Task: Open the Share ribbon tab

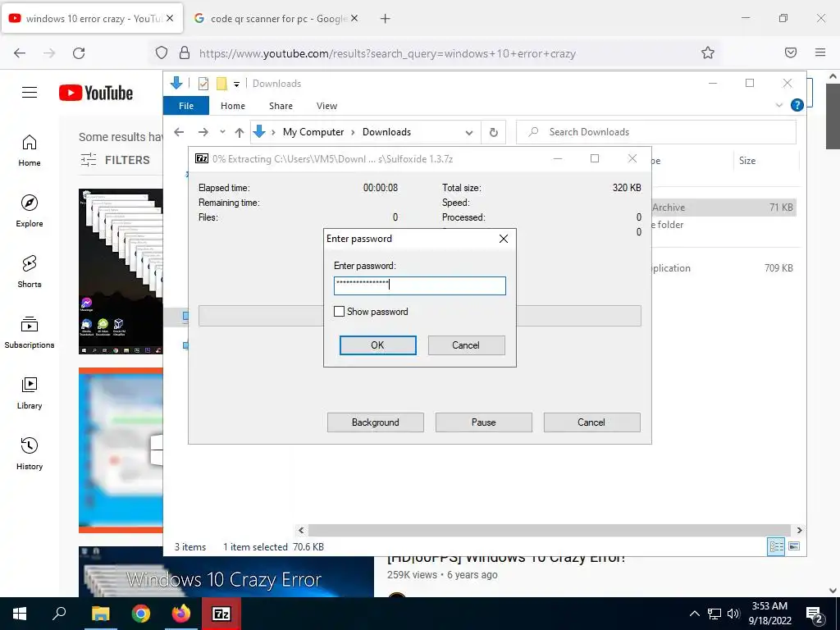Action: (281, 106)
